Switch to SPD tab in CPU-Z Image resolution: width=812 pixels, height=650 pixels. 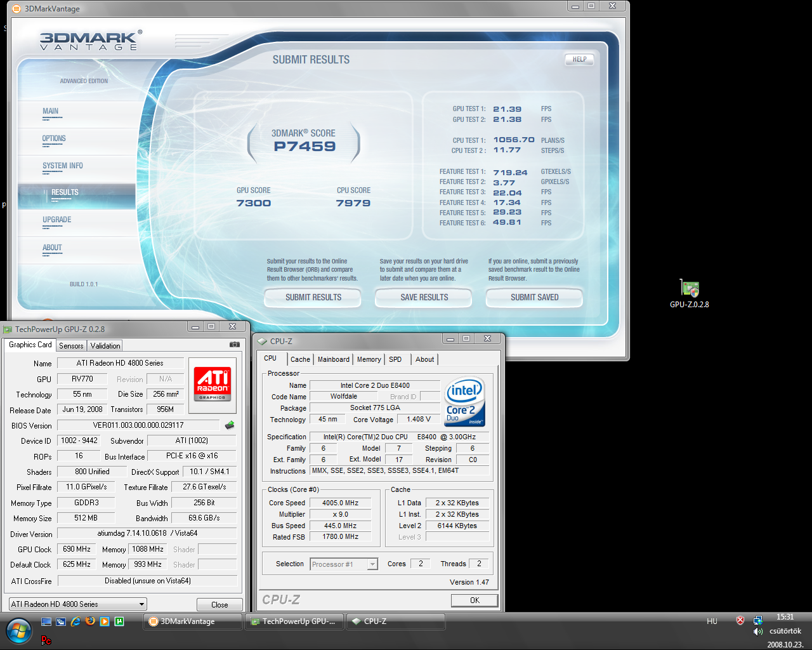click(x=395, y=359)
